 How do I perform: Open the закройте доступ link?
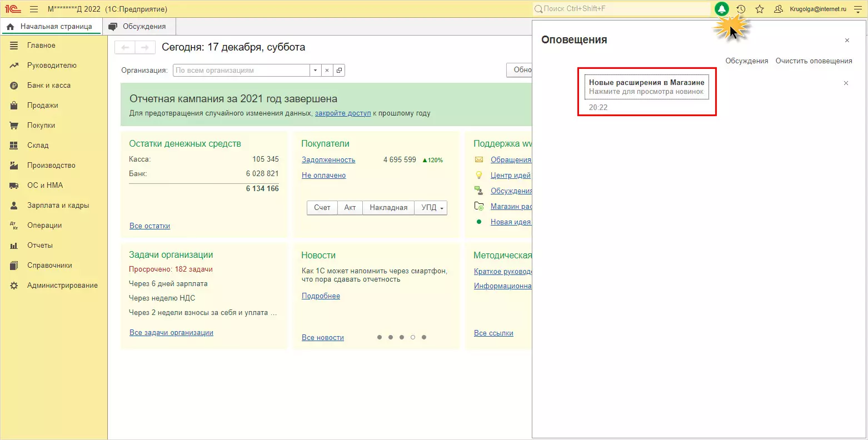[343, 113]
